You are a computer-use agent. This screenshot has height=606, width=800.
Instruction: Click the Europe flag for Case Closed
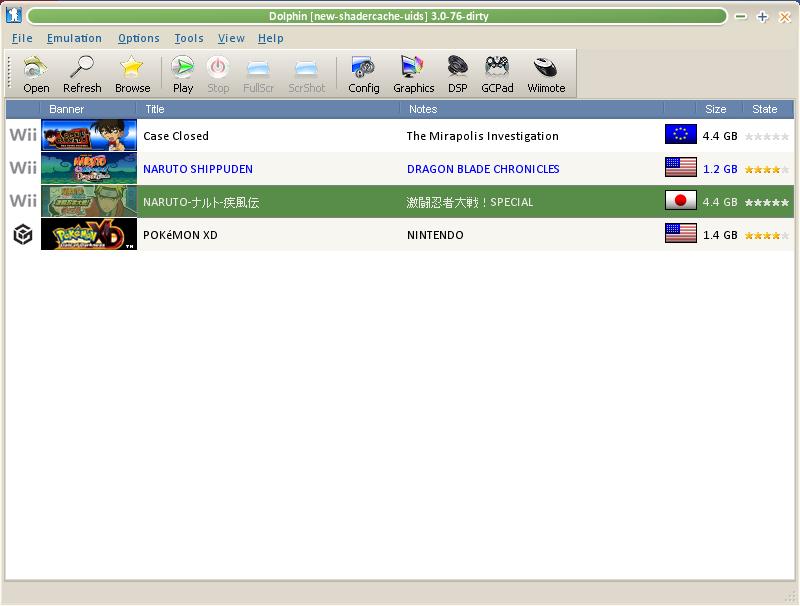(681, 134)
